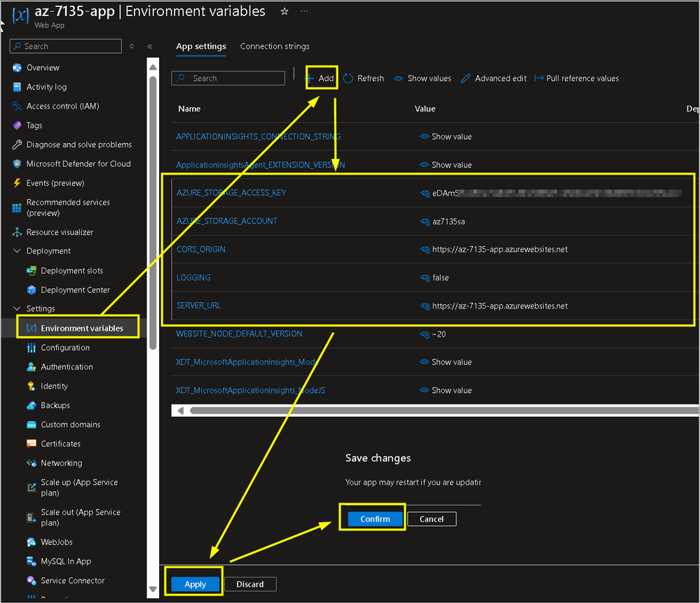Hide the LOGGING value
The image size is (700, 603).
[x=425, y=278]
